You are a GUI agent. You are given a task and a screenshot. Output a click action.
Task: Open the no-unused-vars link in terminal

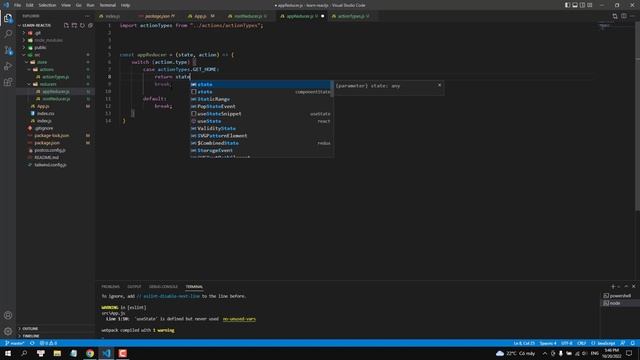point(239,319)
